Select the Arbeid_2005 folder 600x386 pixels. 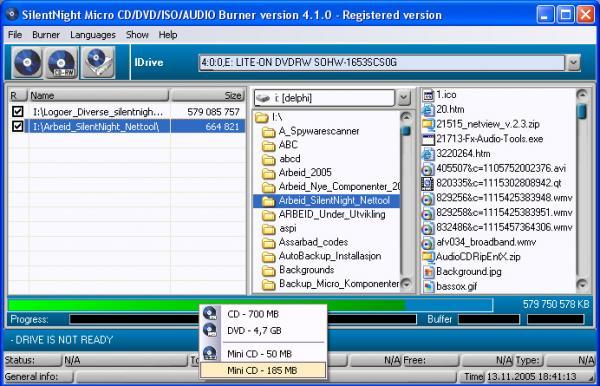pyautogui.click(x=305, y=173)
